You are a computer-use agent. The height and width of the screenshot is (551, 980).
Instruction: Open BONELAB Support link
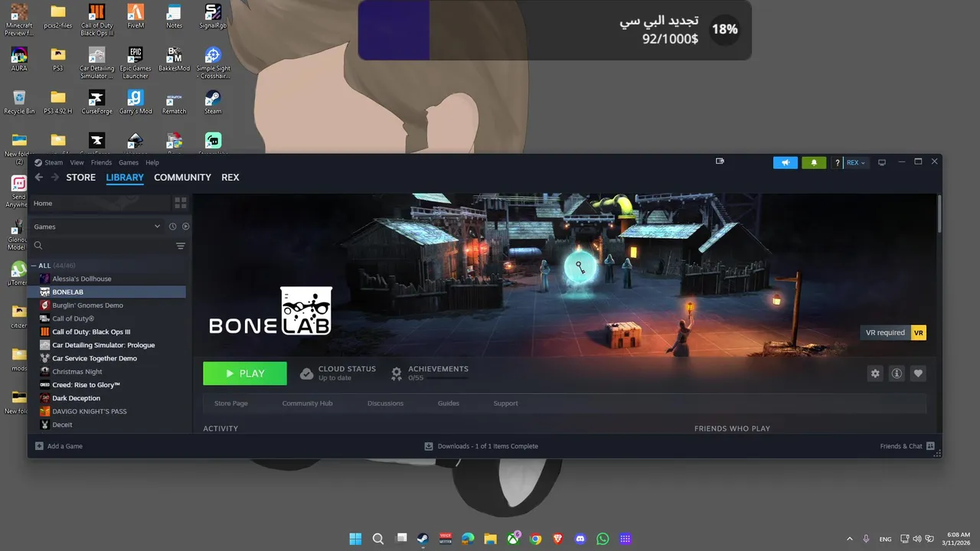click(x=505, y=403)
